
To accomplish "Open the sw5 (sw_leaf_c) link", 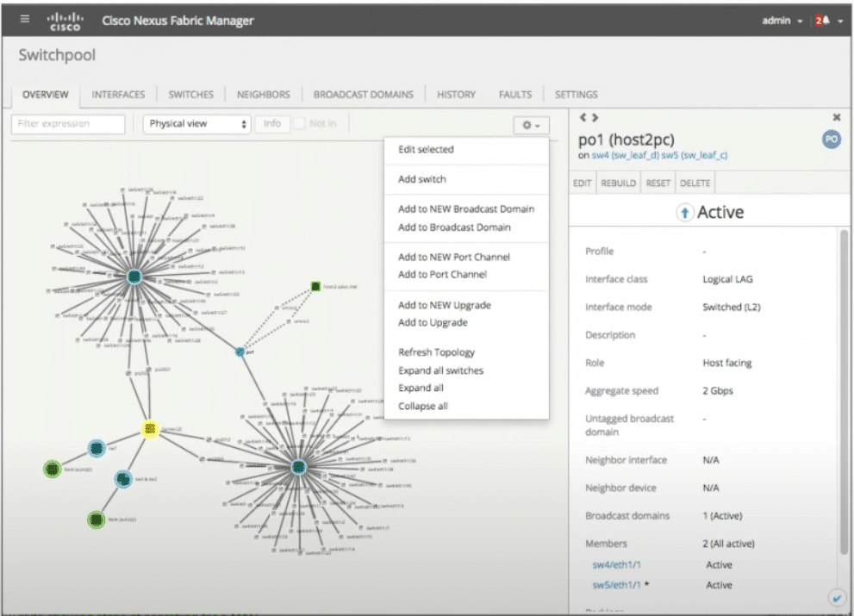I will click(695, 155).
